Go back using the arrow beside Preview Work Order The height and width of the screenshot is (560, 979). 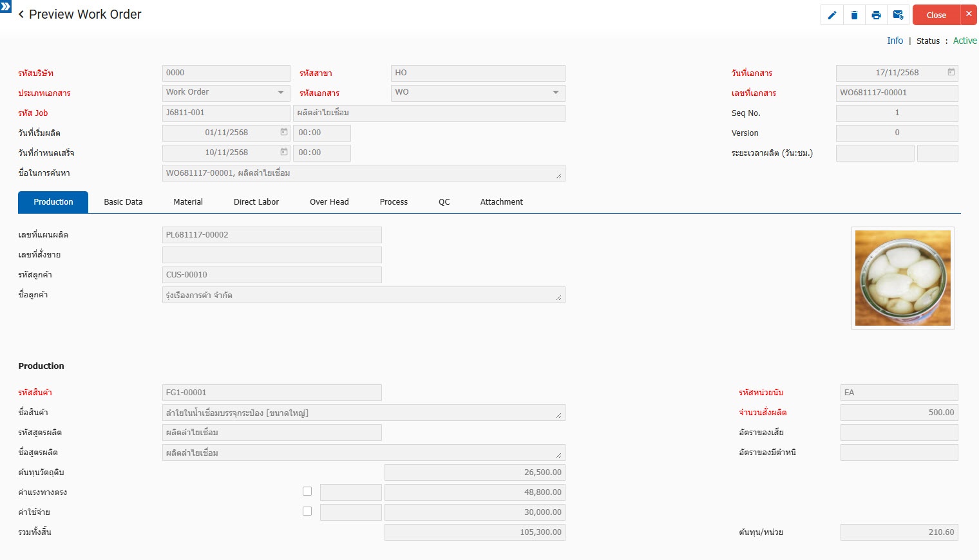click(21, 14)
